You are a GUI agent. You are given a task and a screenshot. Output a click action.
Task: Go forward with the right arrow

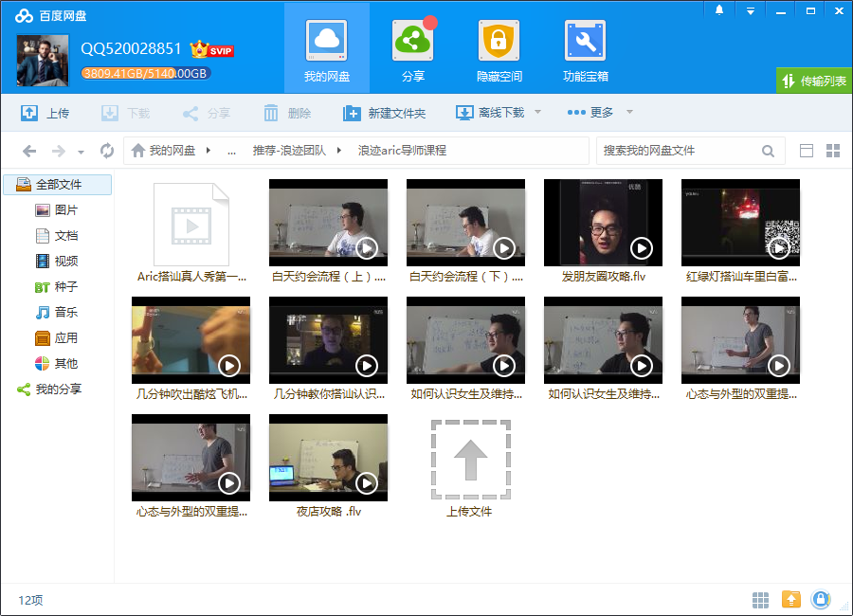point(58,151)
